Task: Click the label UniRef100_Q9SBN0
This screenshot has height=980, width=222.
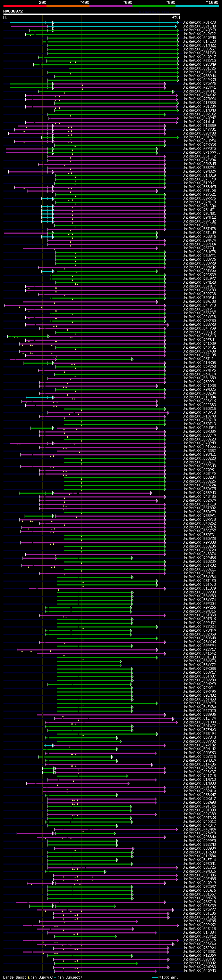Action: click(x=199, y=837)
